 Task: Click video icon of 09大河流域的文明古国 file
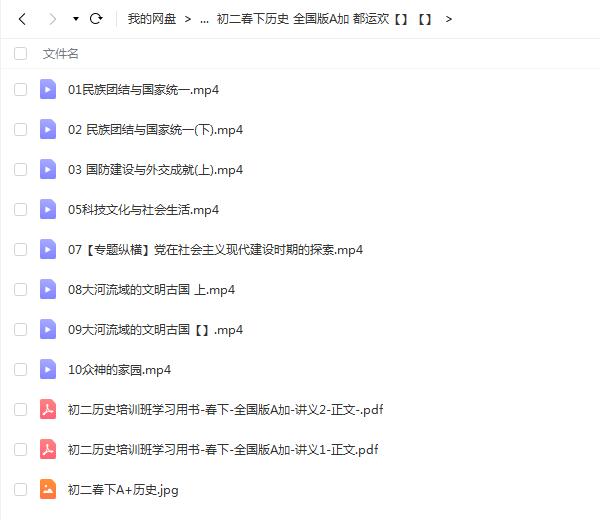pyautogui.click(x=48, y=329)
